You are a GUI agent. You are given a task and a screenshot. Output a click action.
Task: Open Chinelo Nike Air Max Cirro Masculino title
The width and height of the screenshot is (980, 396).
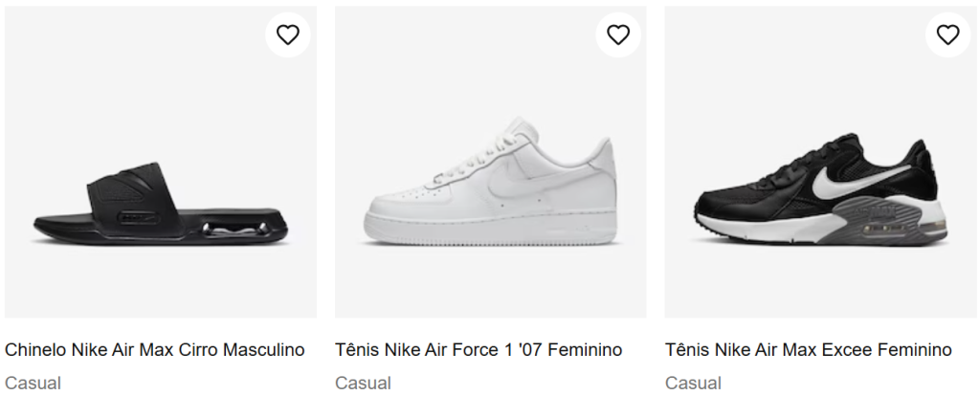pyautogui.click(x=155, y=350)
